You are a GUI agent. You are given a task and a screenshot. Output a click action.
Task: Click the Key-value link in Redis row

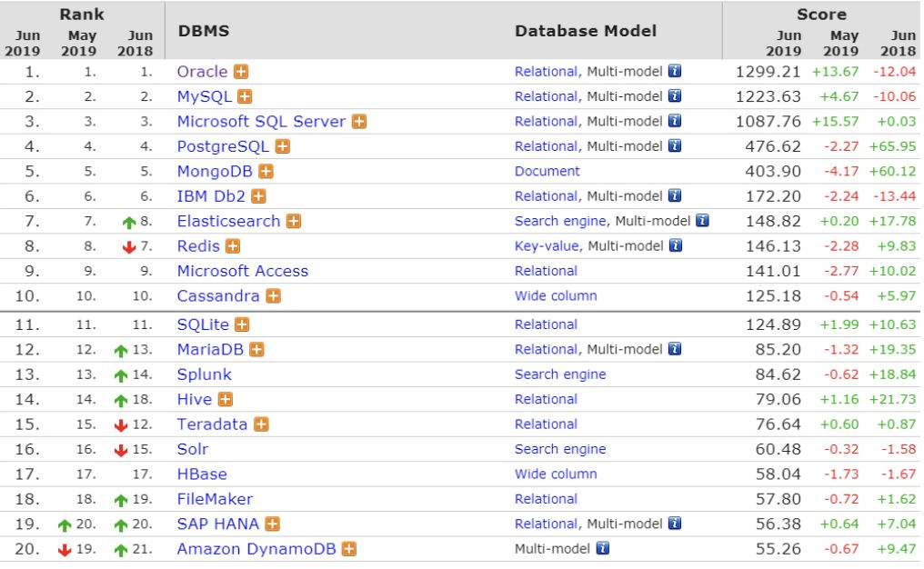tap(547, 245)
